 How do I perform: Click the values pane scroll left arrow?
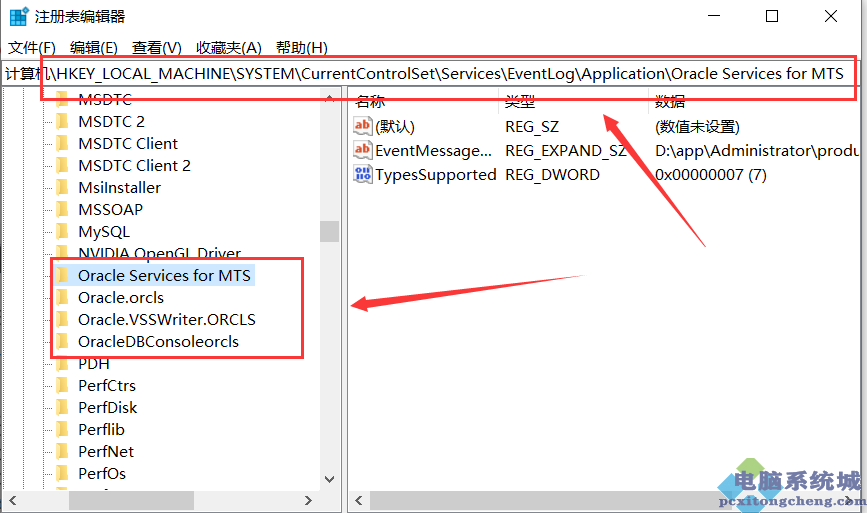[359, 501]
